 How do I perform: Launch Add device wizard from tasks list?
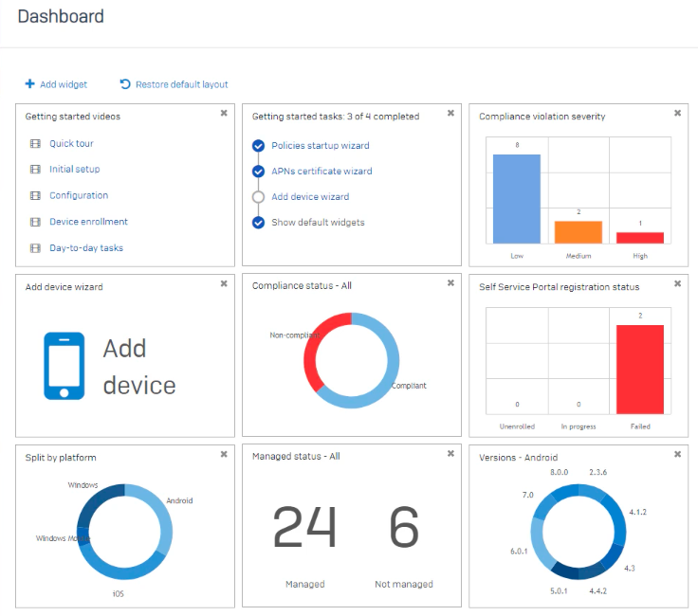[x=310, y=197]
